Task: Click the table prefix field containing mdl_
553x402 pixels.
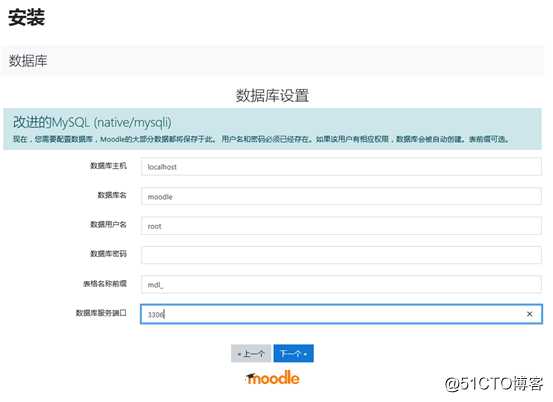Action: click(x=341, y=284)
